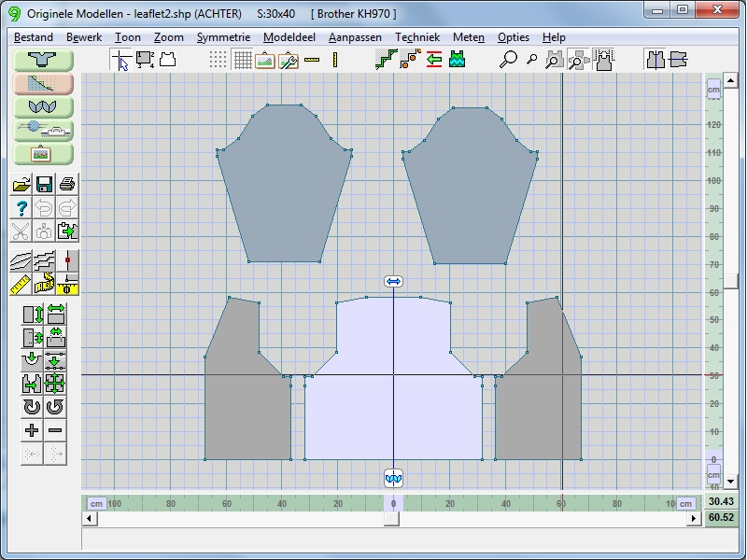The height and width of the screenshot is (560, 747).
Task: Toggle the dotted grid display
Action: 218,60
